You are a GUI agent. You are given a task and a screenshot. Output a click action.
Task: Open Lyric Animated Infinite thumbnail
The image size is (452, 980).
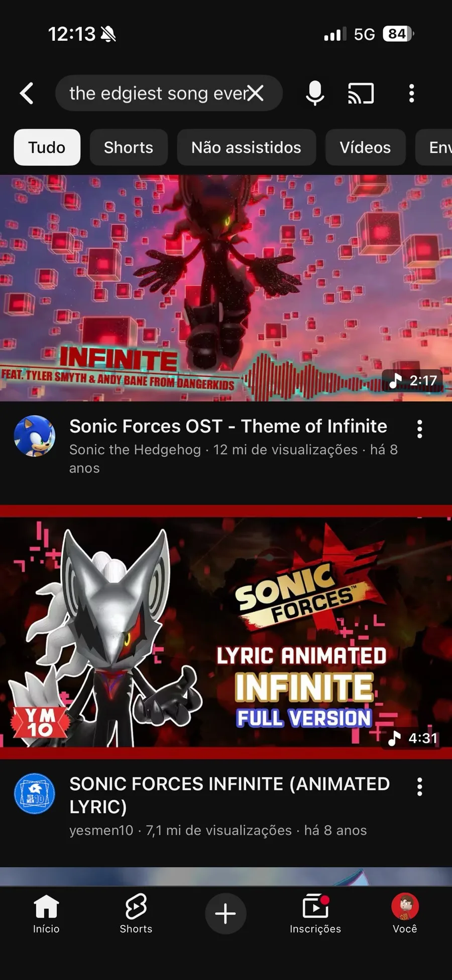[x=226, y=632]
